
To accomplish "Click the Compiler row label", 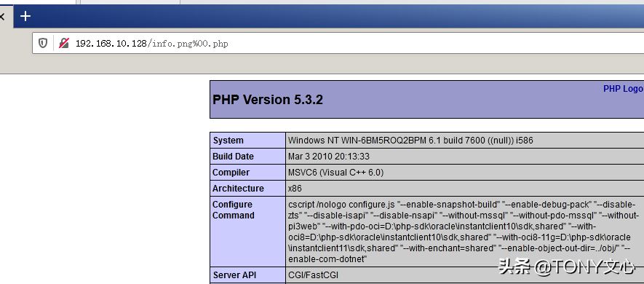I will [x=231, y=172].
